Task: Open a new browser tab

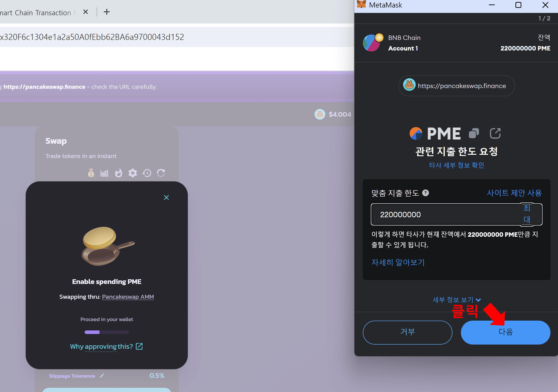Action: (x=107, y=12)
